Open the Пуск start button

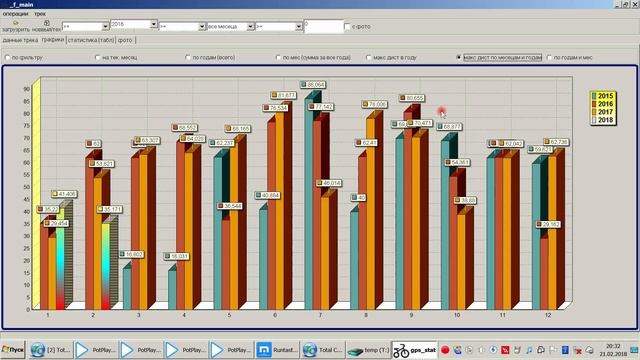point(13,350)
